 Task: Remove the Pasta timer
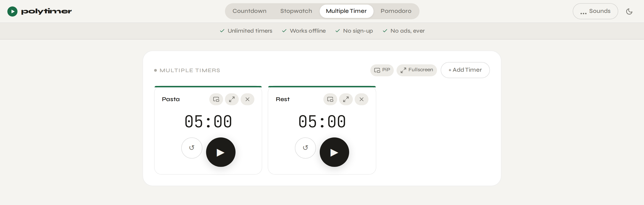tap(247, 99)
